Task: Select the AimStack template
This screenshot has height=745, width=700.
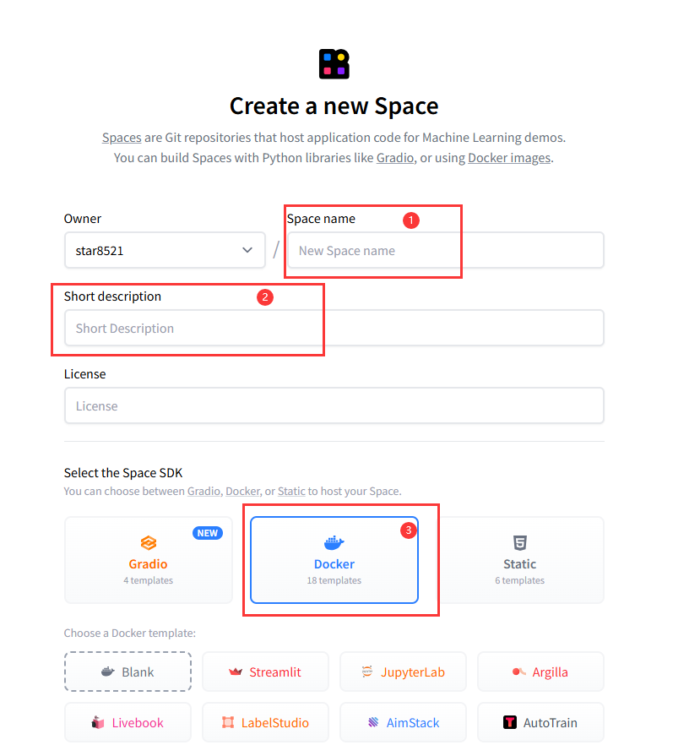Action: click(403, 723)
